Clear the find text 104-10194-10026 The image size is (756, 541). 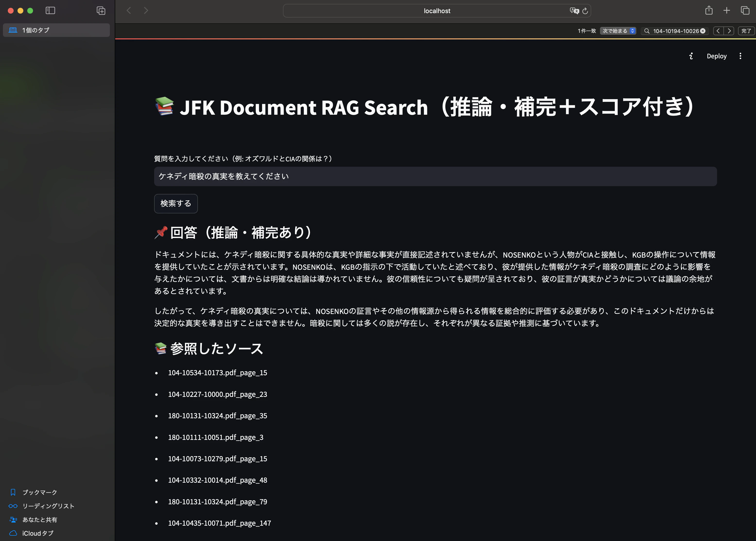pyautogui.click(x=703, y=31)
